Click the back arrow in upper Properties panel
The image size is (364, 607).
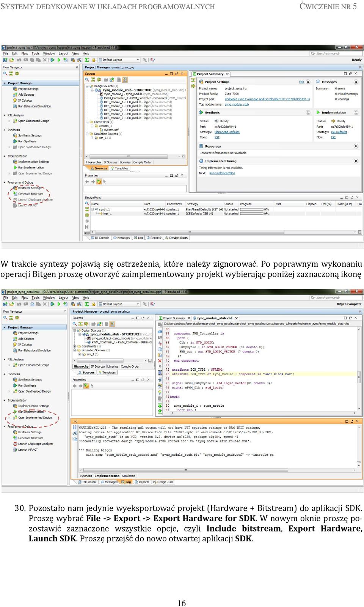point(87,182)
